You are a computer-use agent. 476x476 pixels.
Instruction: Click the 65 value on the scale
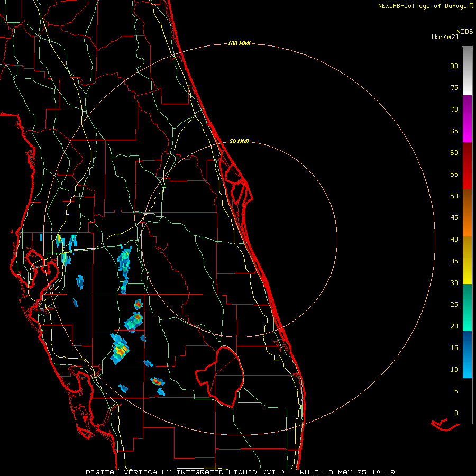click(454, 131)
